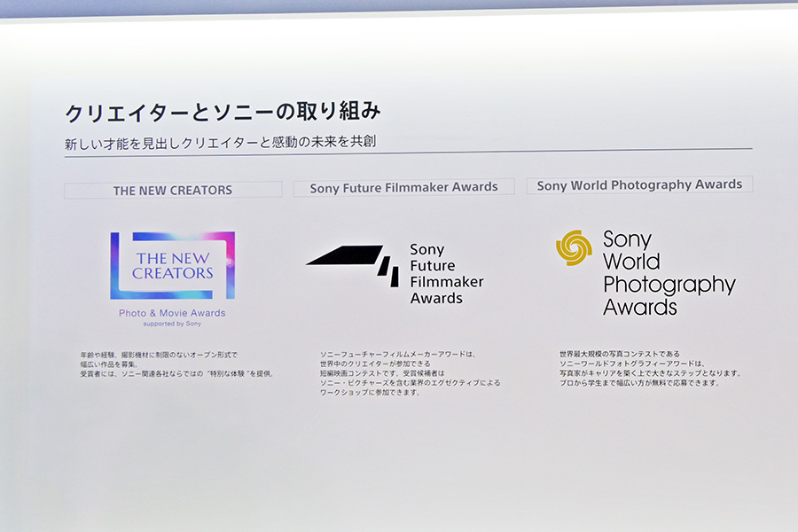Click the line ワークショップに参加できます
The image size is (798, 532).
tap(370, 392)
